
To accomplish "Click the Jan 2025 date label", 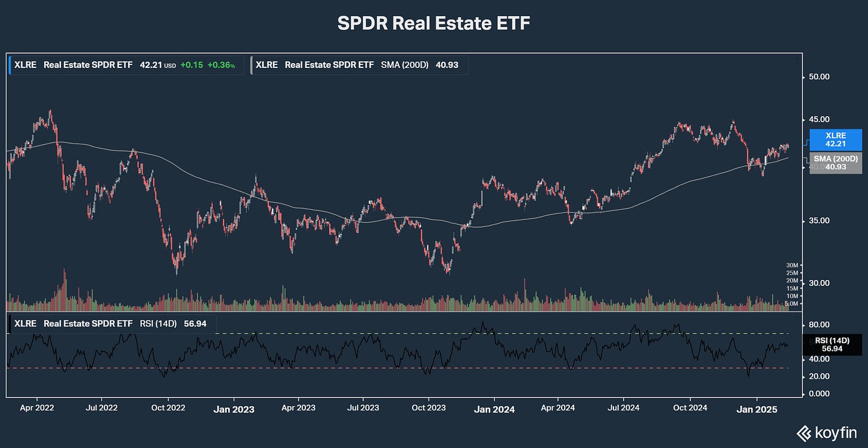I will click(756, 409).
